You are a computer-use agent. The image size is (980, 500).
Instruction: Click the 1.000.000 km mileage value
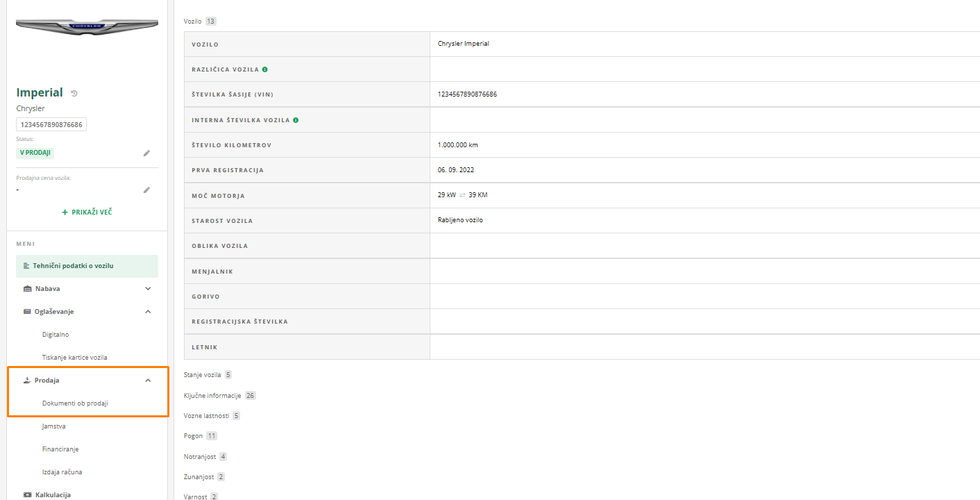coord(458,145)
